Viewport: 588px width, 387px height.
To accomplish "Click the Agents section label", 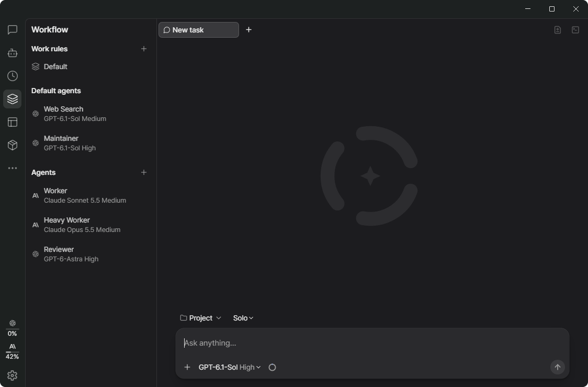I will tap(43, 172).
